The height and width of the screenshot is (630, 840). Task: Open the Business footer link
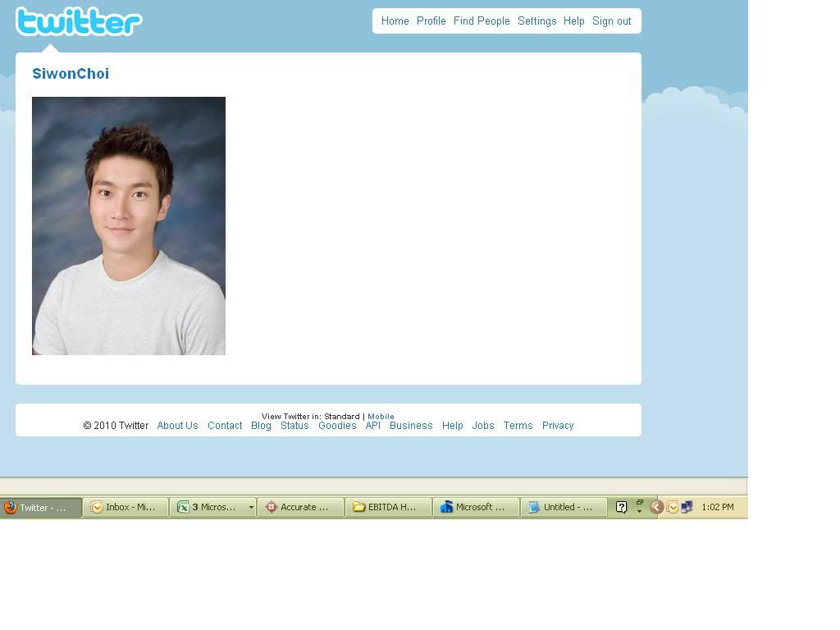411,426
